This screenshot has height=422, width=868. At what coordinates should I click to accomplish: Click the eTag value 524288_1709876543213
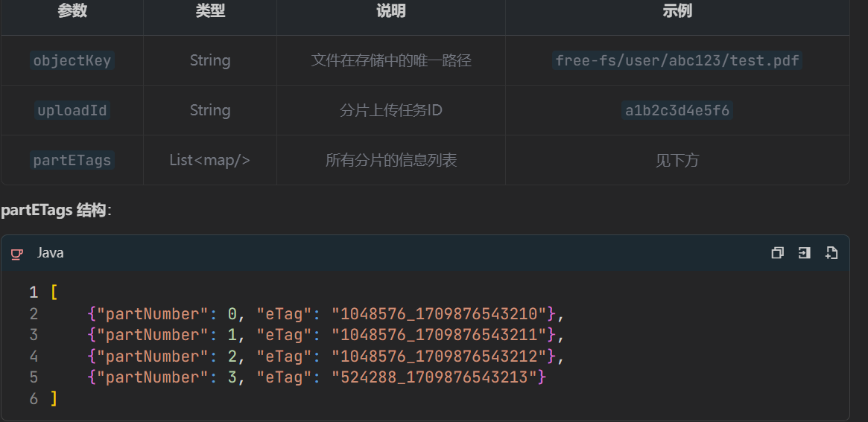click(434, 377)
